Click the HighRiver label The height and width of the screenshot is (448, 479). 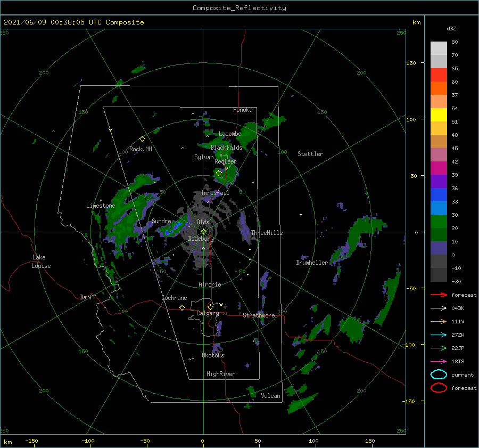pyautogui.click(x=221, y=374)
